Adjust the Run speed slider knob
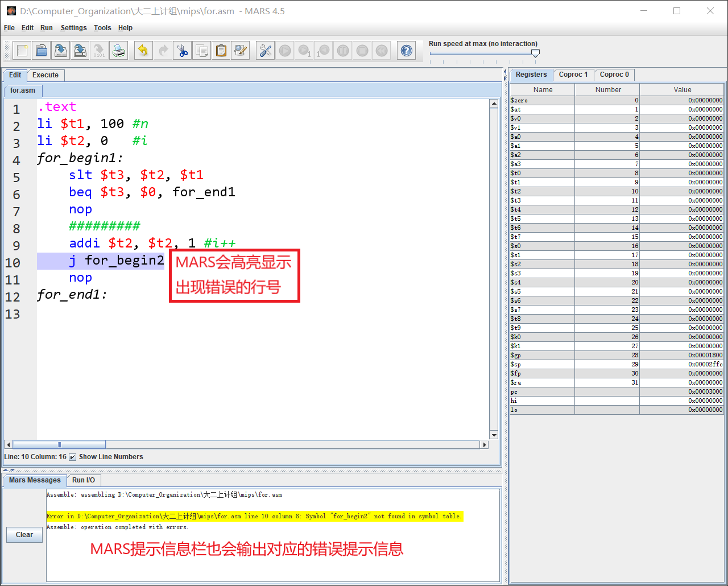The image size is (728, 586). pos(535,53)
